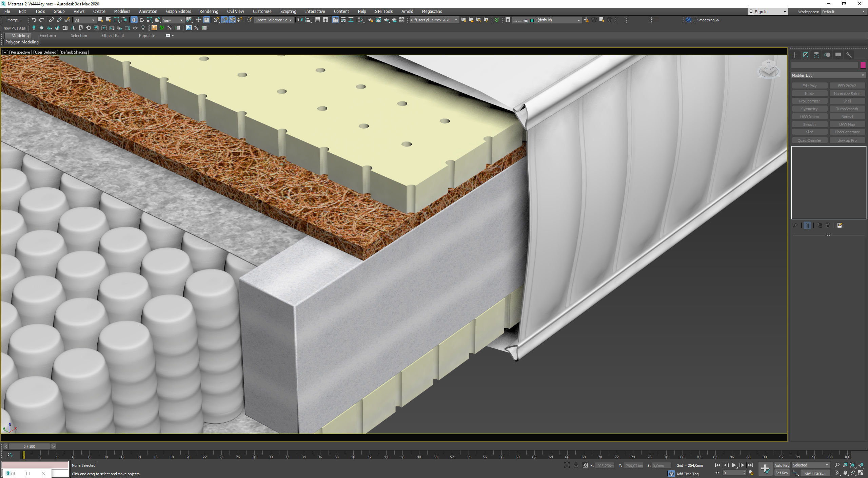Open the Align tool
Viewport: 868px width, 478px height.
click(x=308, y=20)
